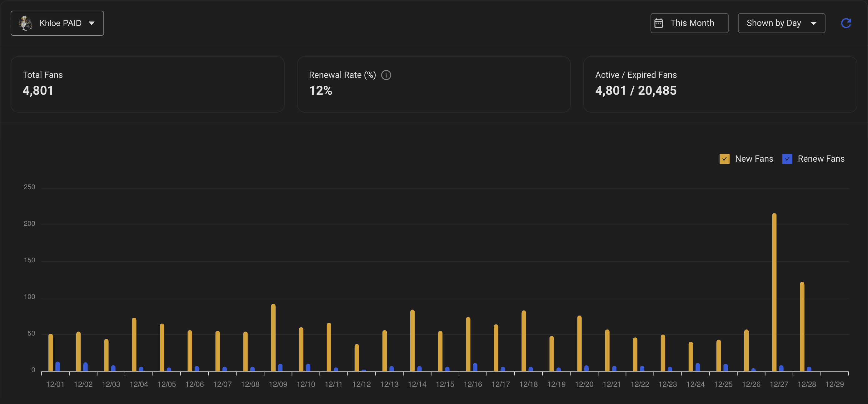Click the Total Fans 4,801 figure
The height and width of the screenshot is (404, 868).
click(x=38, y=90)
